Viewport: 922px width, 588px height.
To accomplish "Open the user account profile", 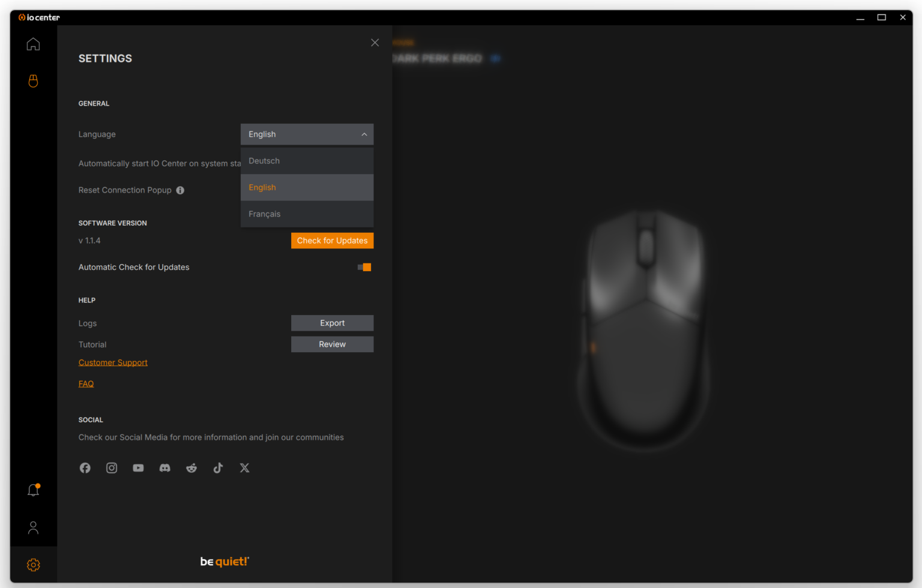I will coord(33,528).
